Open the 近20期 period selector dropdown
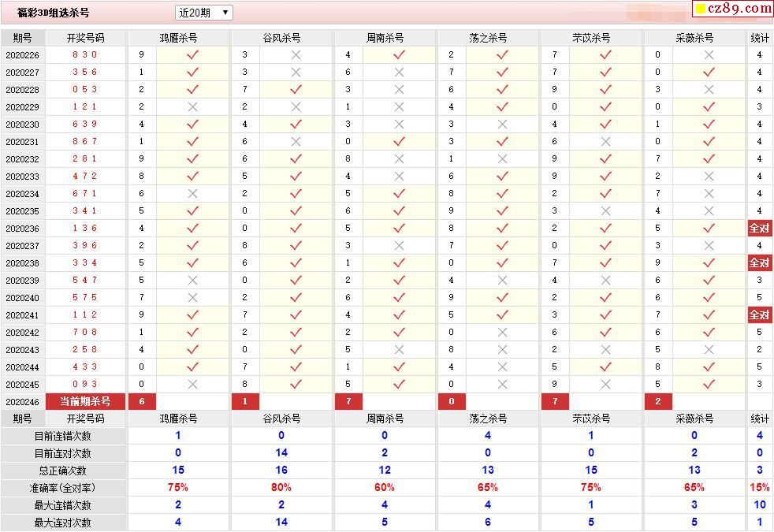774x532 pixels. pos(202,12)
